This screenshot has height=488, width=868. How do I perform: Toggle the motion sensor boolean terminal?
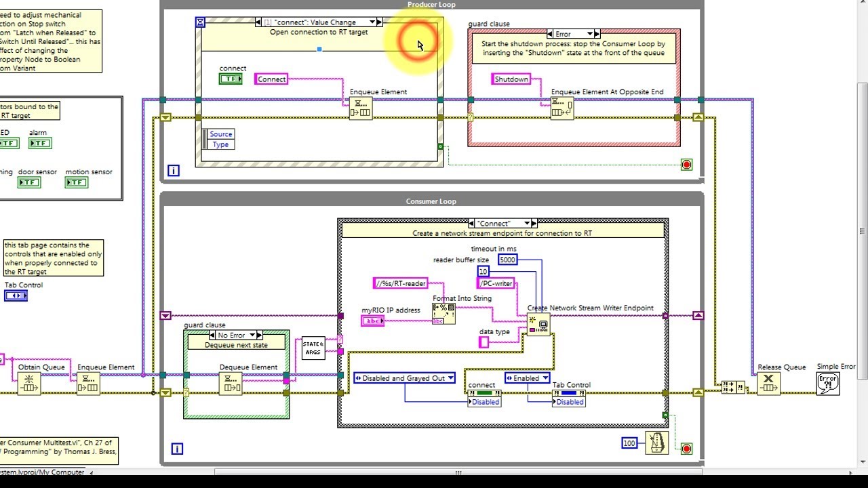coord(77,182)
